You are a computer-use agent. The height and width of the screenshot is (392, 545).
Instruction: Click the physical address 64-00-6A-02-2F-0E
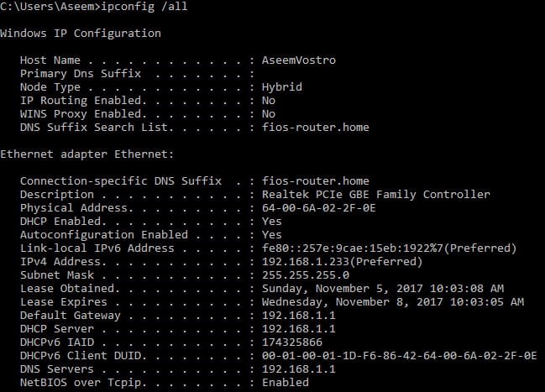[x=319, y=208]
